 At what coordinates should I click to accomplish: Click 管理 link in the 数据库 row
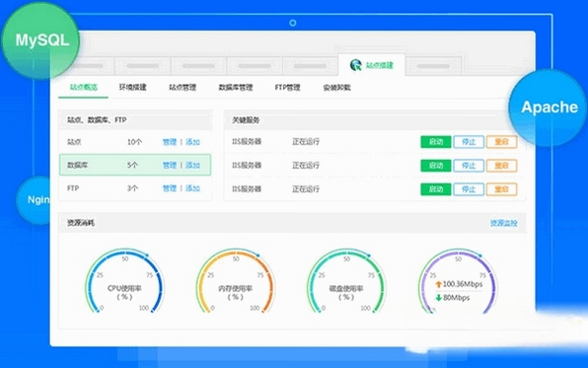click(x=170, y=165)
